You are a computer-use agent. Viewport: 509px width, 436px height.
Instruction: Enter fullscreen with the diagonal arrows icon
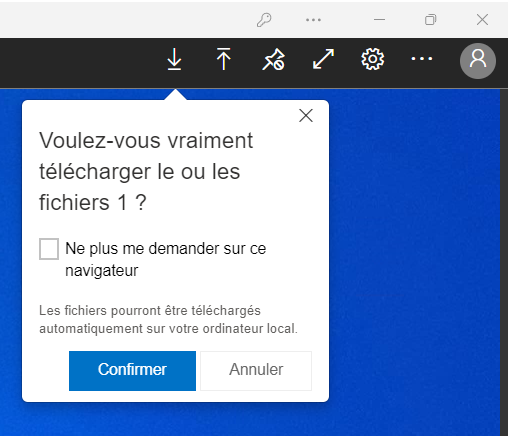click(x=323, y=59)
